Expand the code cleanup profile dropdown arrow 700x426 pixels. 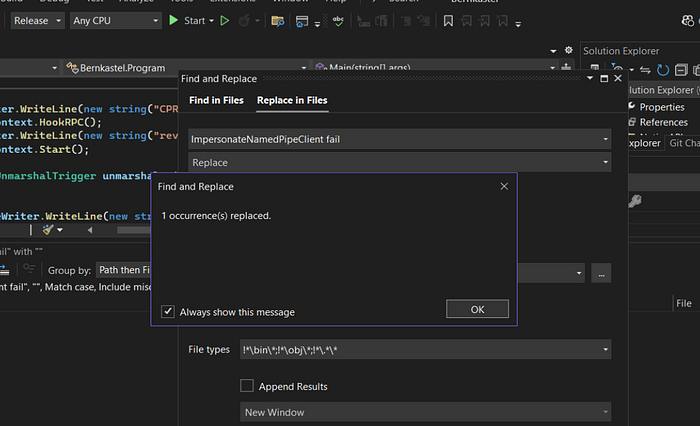click(x=60, y=230)
